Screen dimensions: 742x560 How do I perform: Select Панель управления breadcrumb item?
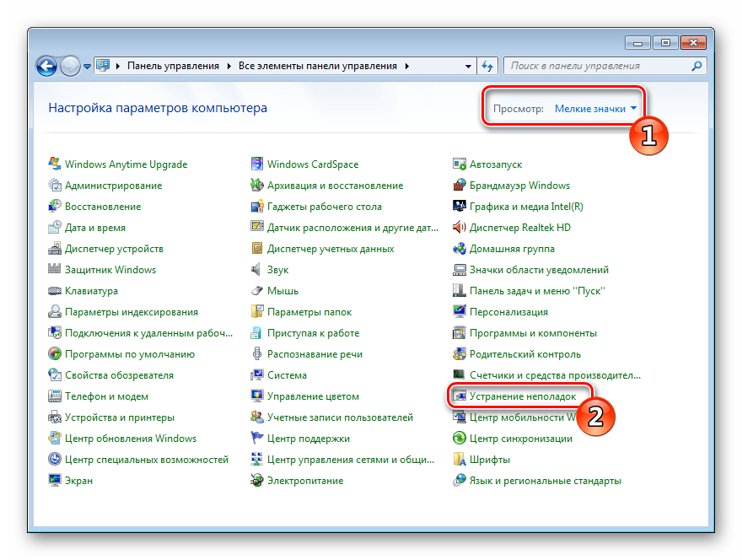pos(173,66)
